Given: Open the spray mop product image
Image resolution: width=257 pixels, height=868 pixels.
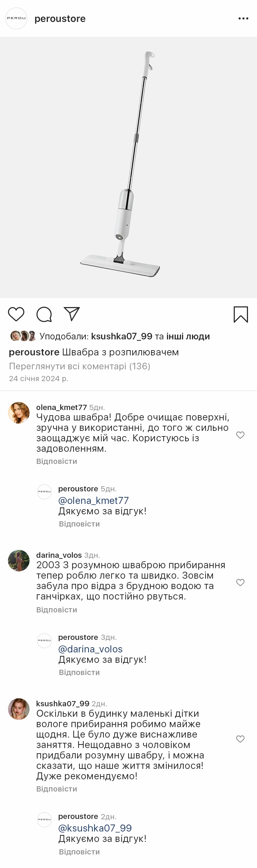Looking at the screenshot, I should [x=128, y=167].
